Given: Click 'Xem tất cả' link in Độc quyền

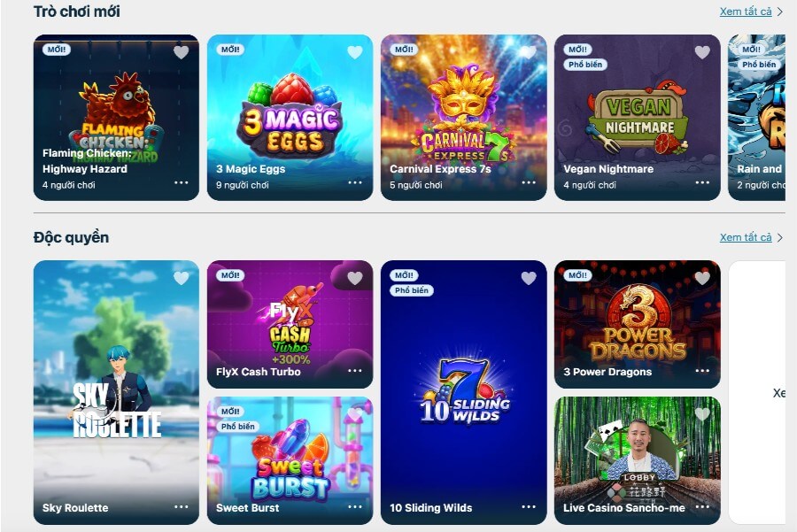Looking at the screenshot, I should [x=746, y=237].
